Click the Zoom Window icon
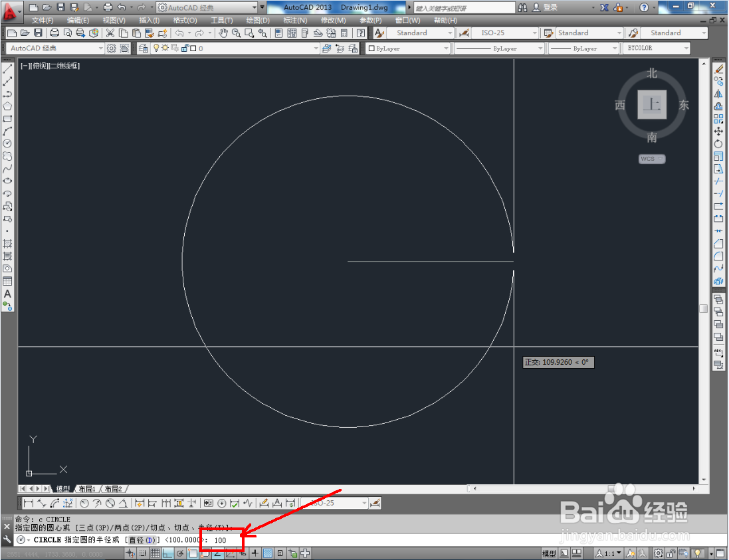Screen dimensions: 729x560 point(249,33)
